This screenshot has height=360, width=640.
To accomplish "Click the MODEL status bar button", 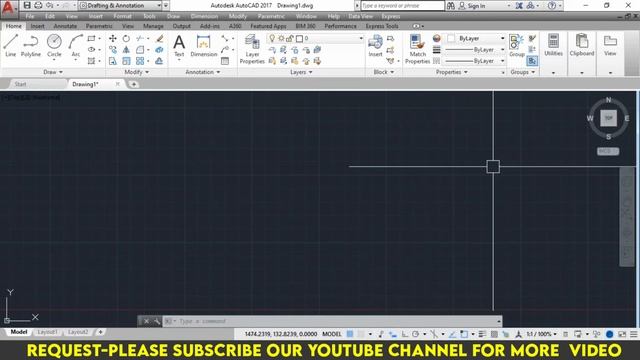I will point(332,334).
